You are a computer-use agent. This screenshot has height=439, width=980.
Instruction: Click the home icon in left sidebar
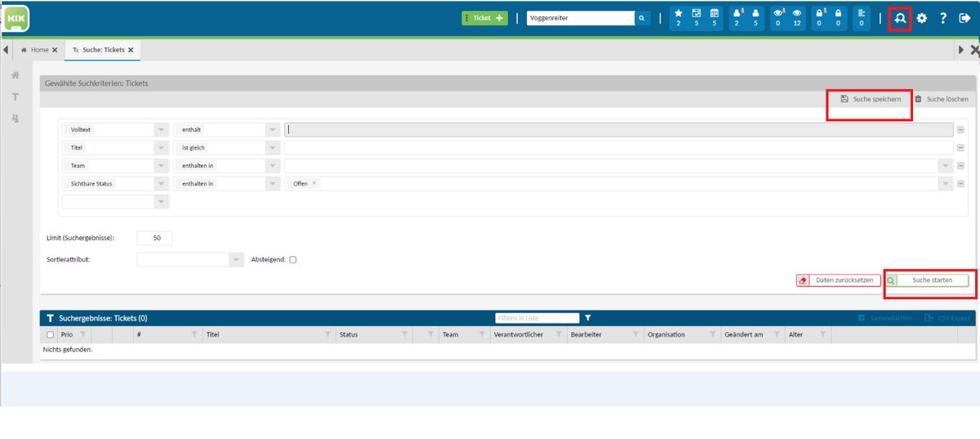[x=15, y=75]
